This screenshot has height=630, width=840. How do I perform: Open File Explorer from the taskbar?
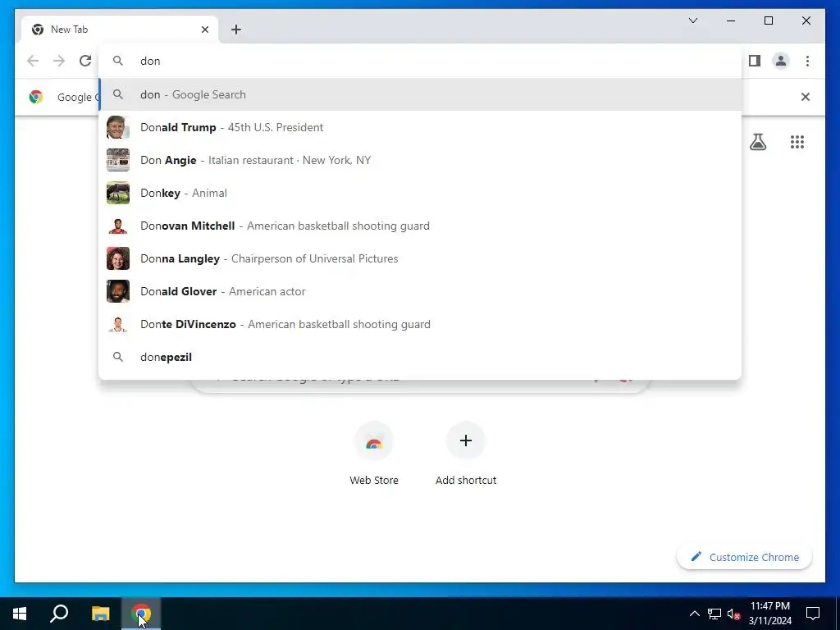click(x=100, y=614)
